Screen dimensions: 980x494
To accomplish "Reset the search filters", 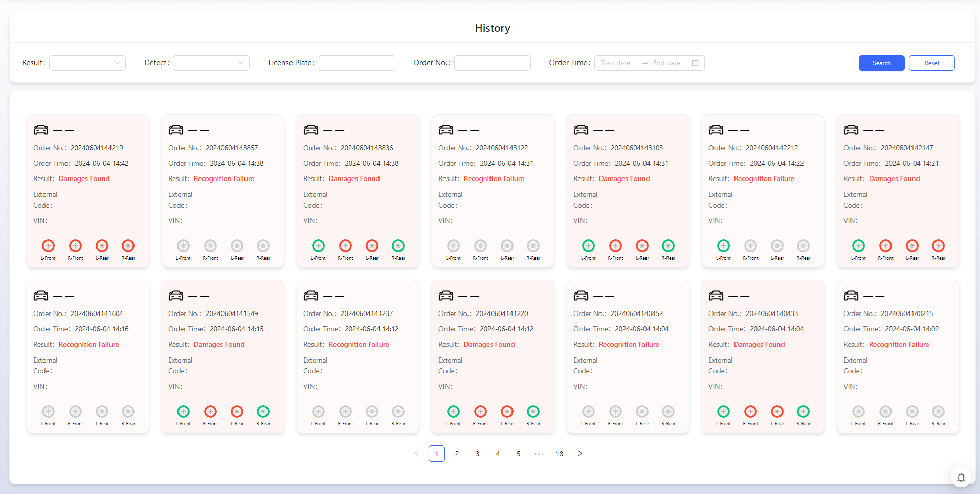I will point(931,63).
